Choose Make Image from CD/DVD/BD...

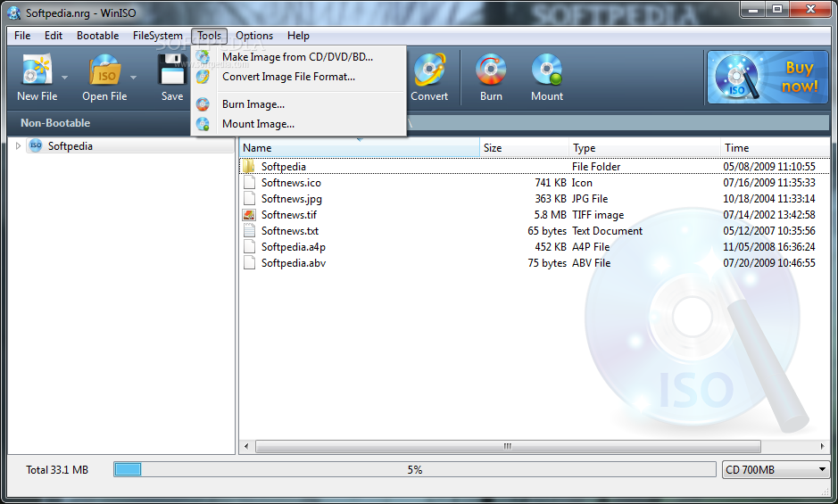[x=298, y=57]
